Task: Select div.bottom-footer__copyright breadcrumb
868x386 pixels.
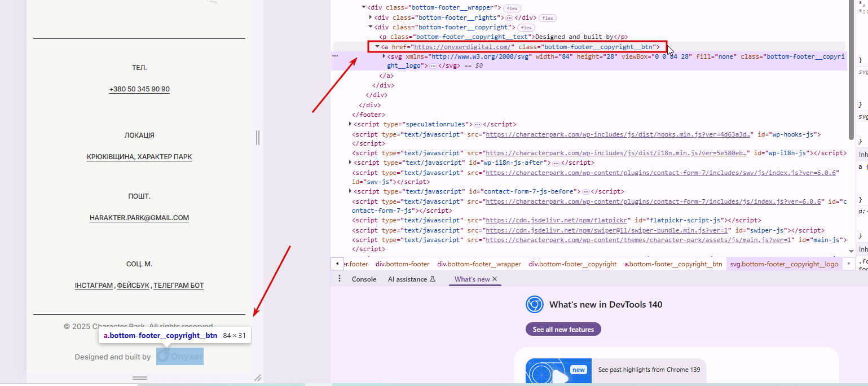Action: [x=572, y=264]
